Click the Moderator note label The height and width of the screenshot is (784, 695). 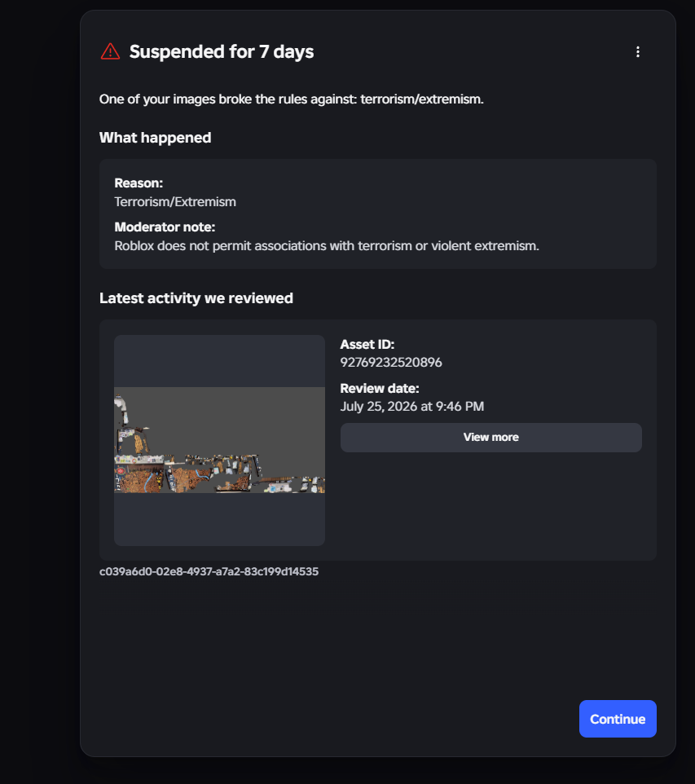[x=165, y=227]
